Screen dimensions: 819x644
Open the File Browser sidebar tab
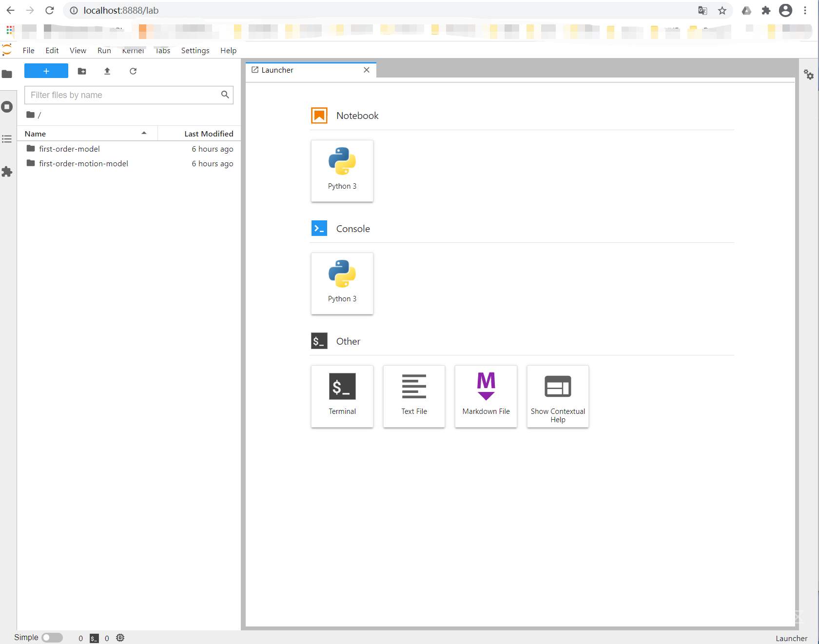coord(7,74)
